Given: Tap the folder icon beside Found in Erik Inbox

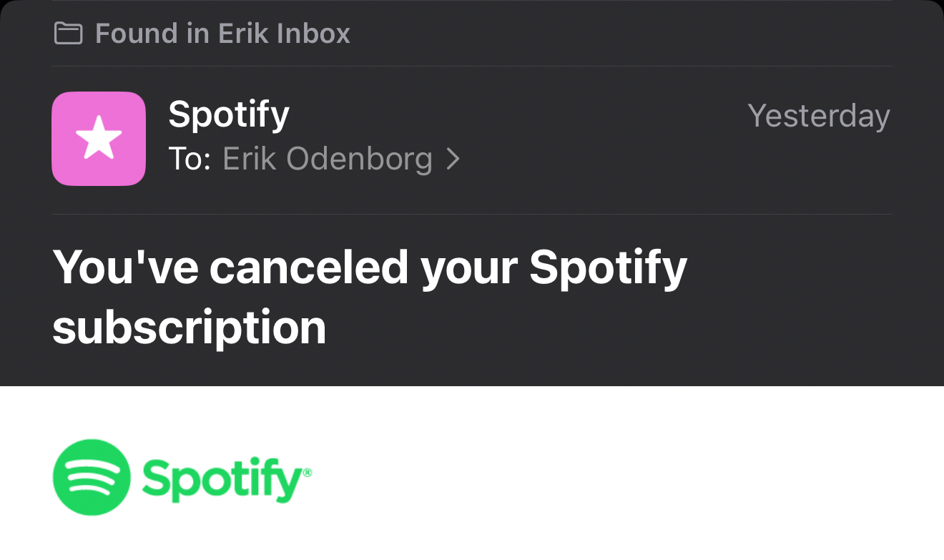Looking at the screenshot, I should (68, 34).
